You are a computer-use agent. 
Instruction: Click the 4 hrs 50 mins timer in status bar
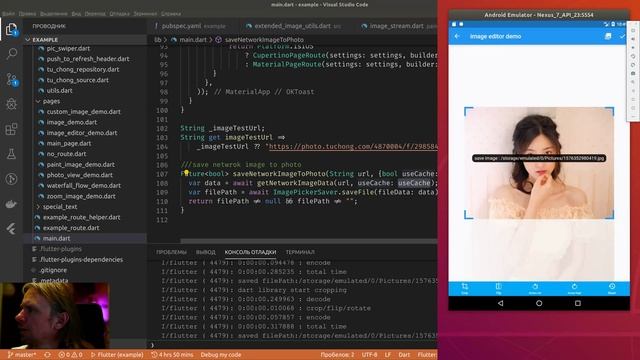click(x=172, y=355)
